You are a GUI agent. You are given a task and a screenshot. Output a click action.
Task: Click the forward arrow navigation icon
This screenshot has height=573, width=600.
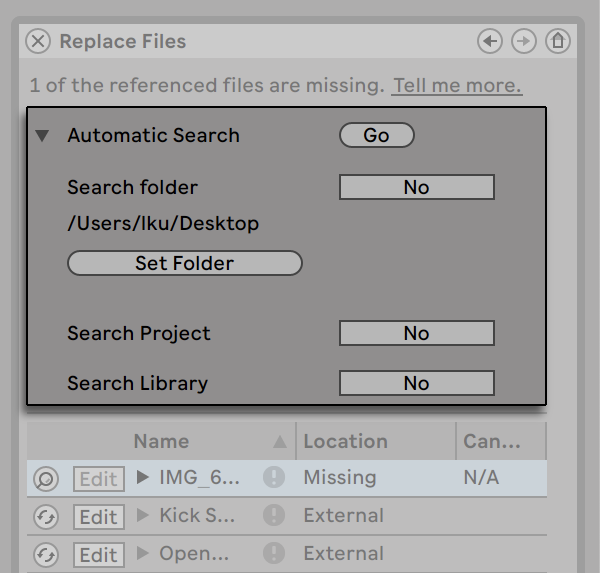523,41
